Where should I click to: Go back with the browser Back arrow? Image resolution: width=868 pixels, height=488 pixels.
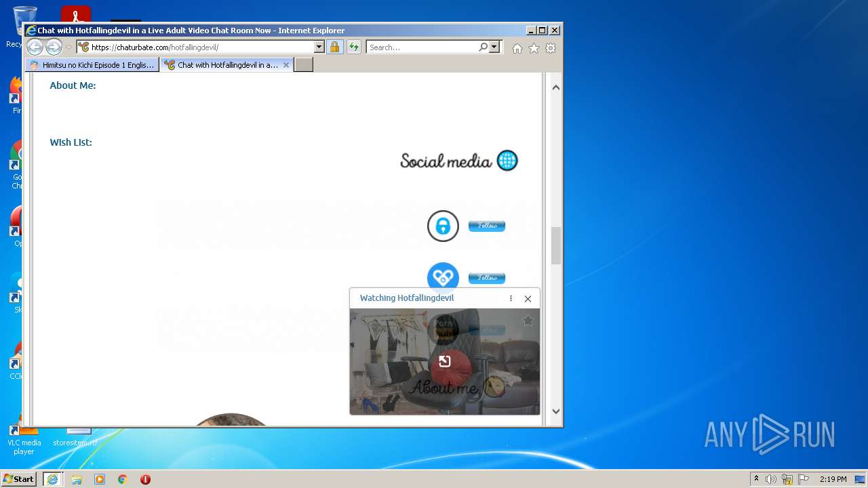point(35,47)
